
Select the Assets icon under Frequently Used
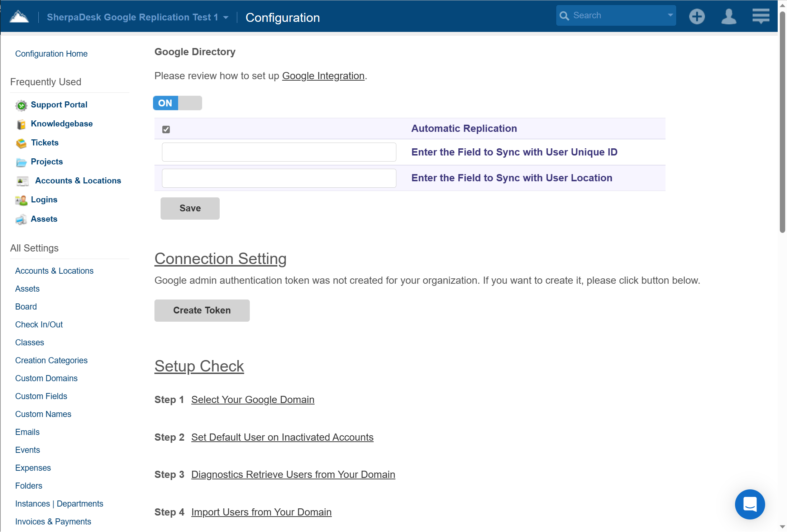point(21,219)
